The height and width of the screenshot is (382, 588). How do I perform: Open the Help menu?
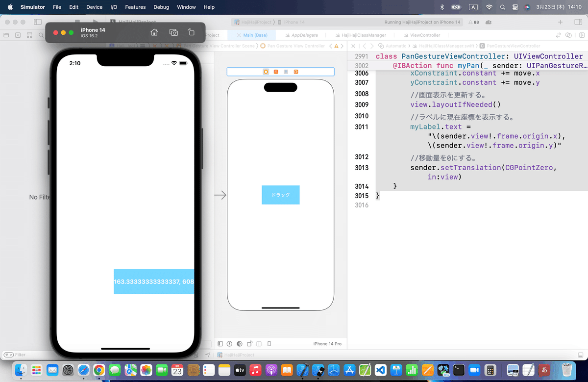[x=209, y=7]
